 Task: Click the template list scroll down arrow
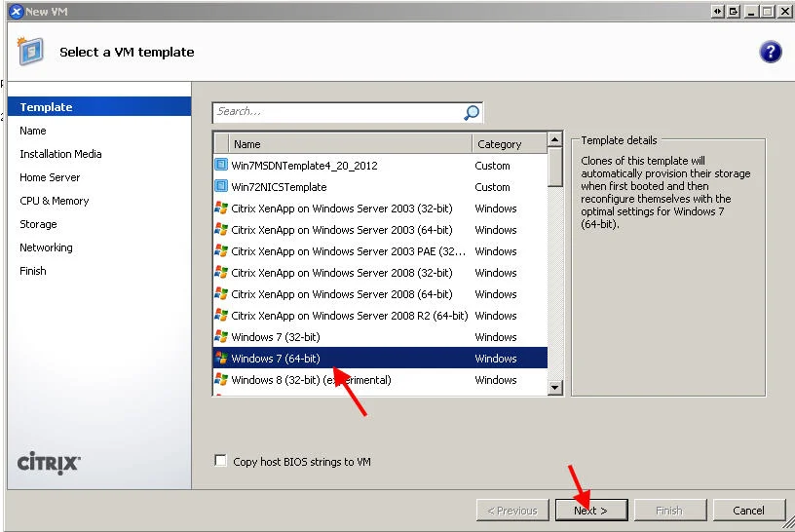pyautogui.click(x=555, y=388)
